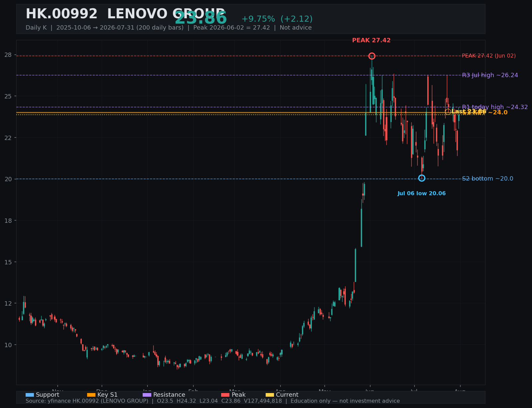The height and width of the screenshot is (408, 532).
Task: Click the "R1 today high ~24.32" label
Action: pos(495,107)
